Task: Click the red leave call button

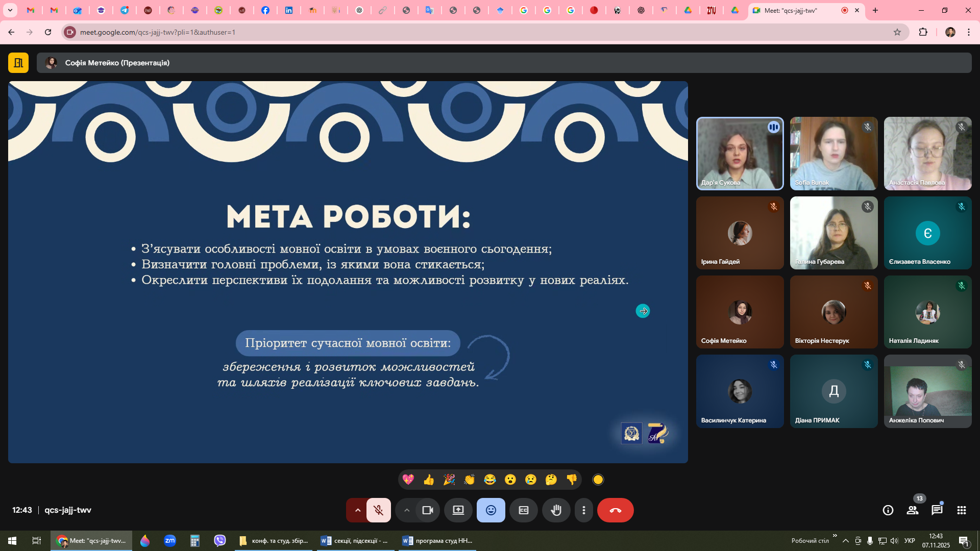Action: (x=616, y=510)
